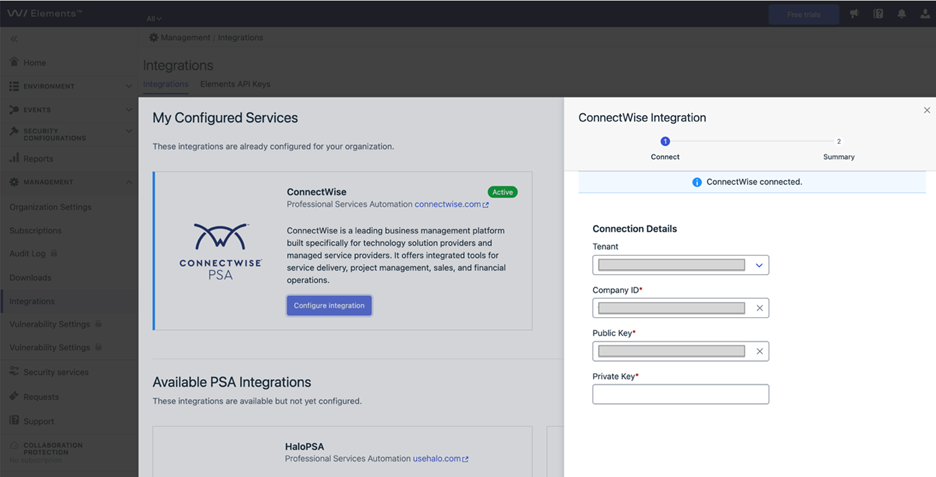This screenshot has width=936, height=477.
Task: Select step 1 Connect in wizard
Action: (665, 148)
